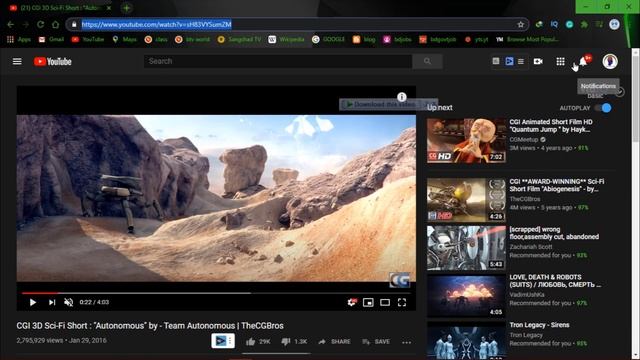Like the video with thumbs up
Image resolution: width=640 pixels, height=360 pixels.
[x=258, y=342]
